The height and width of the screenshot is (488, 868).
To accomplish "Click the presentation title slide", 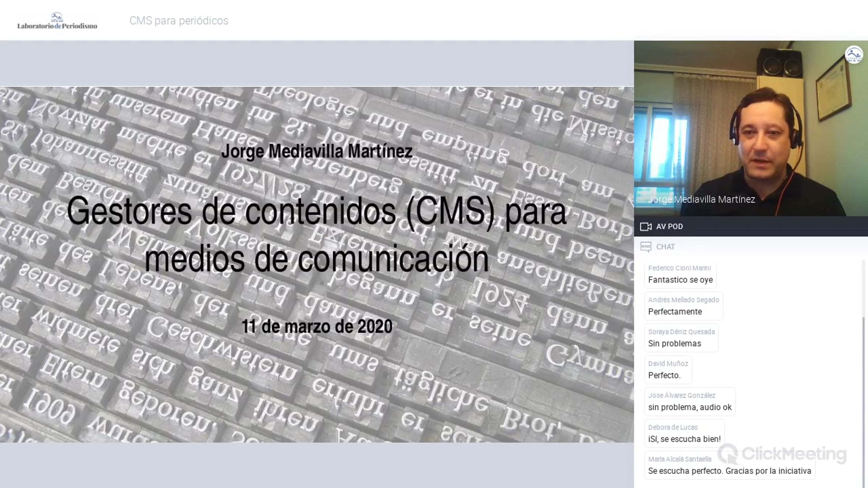I will pos(317,264).
